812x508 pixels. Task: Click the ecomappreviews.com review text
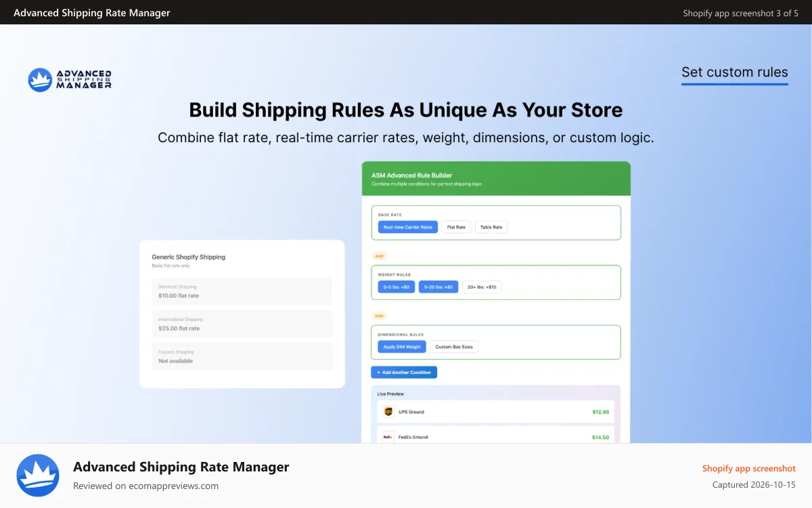click(145, 486)
